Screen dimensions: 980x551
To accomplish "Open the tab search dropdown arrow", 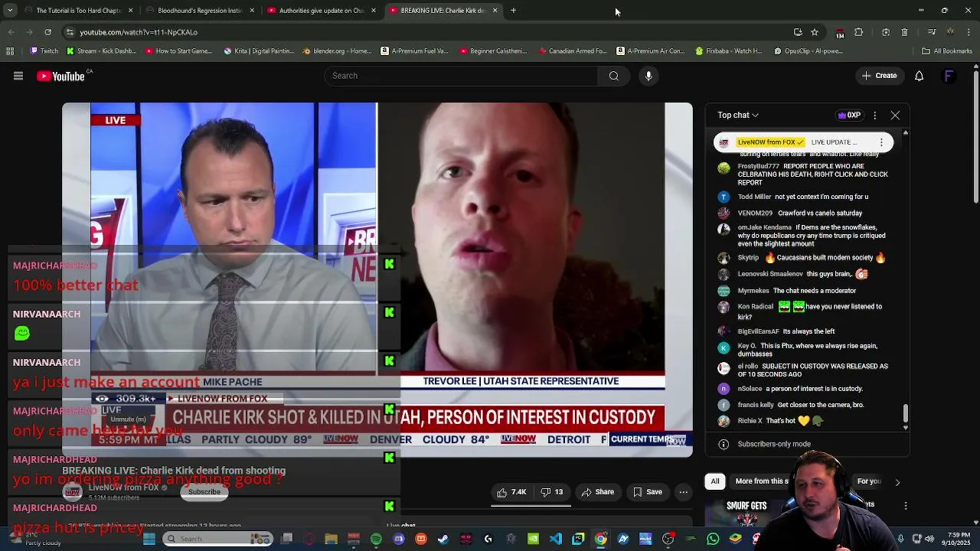I will click(10, 11).
